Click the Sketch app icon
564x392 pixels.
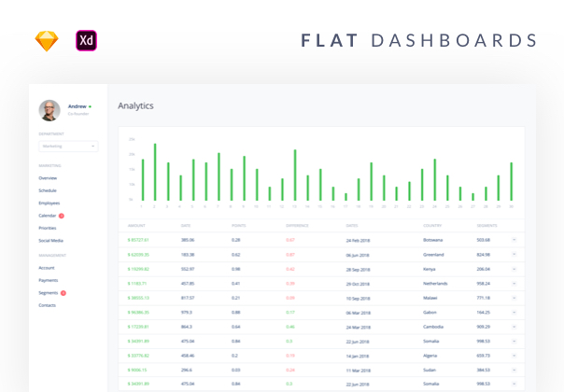[46, 41]
